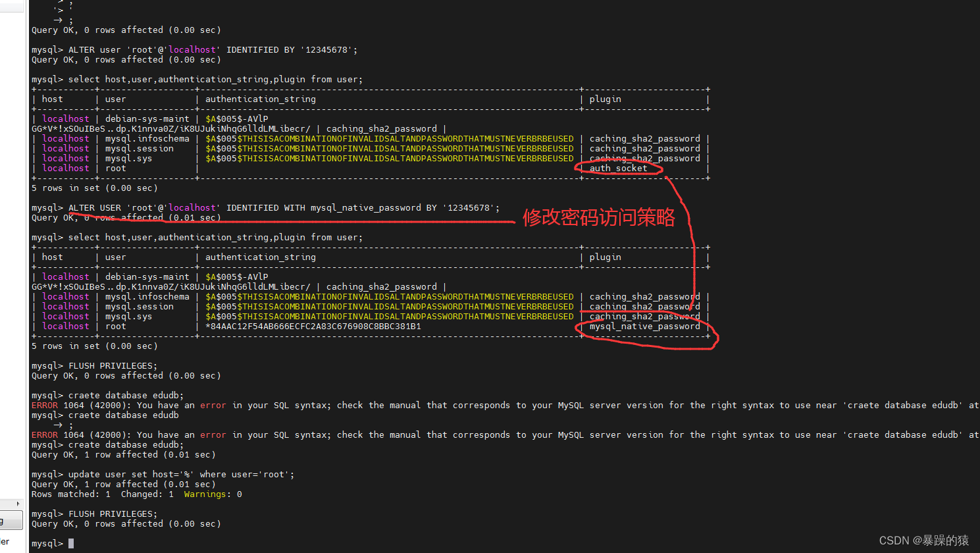Click the successful 'create database edudb;' command
The height and width of the screenshot is (553, 980).
(126, 445)
